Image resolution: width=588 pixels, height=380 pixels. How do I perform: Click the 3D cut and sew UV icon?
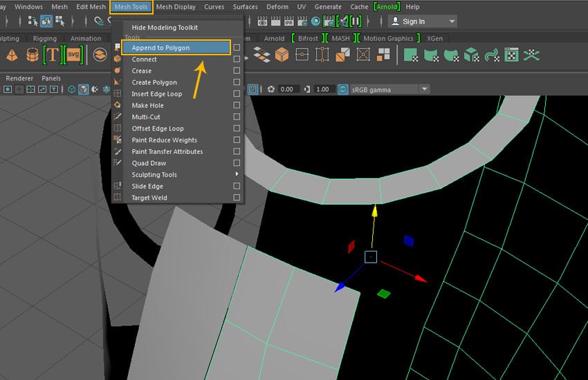531,55
